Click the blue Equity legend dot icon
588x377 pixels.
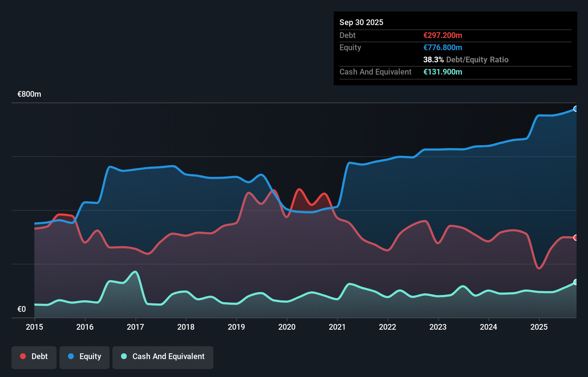(x=71, y=357)
